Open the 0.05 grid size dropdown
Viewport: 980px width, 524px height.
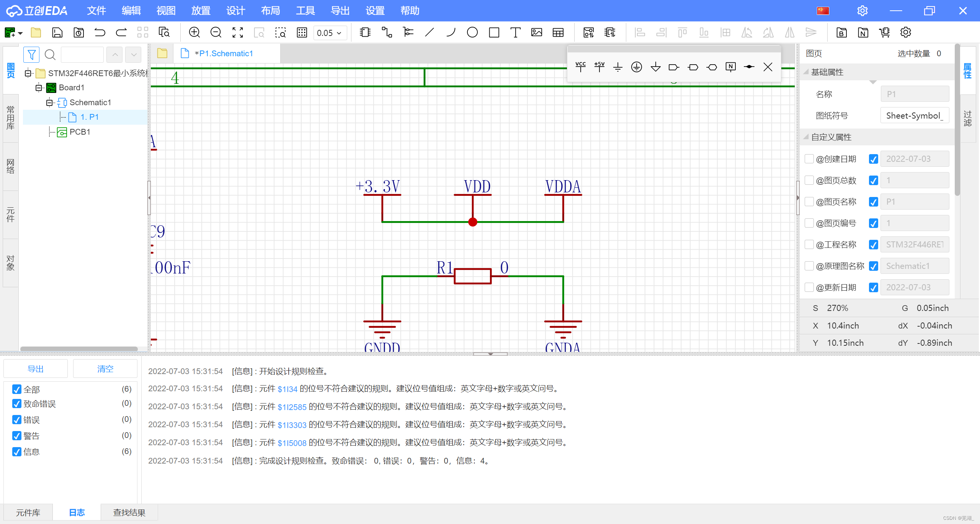click(329, 33)
